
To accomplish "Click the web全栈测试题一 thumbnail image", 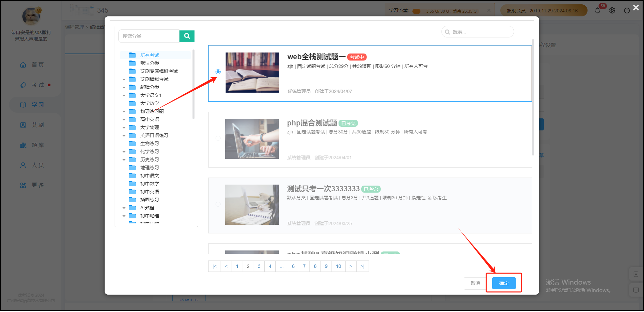I will 252,73.
